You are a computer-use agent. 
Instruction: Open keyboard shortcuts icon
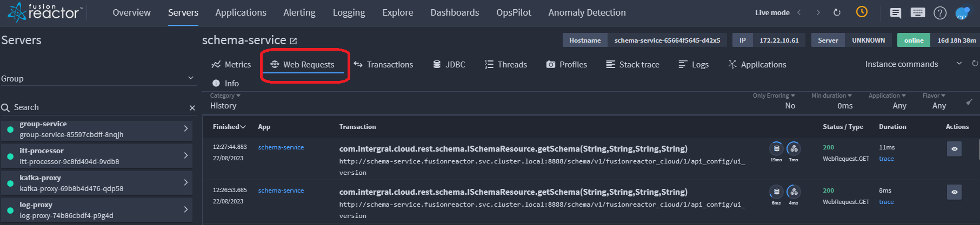pyautogui.click(x=918, y=12)
